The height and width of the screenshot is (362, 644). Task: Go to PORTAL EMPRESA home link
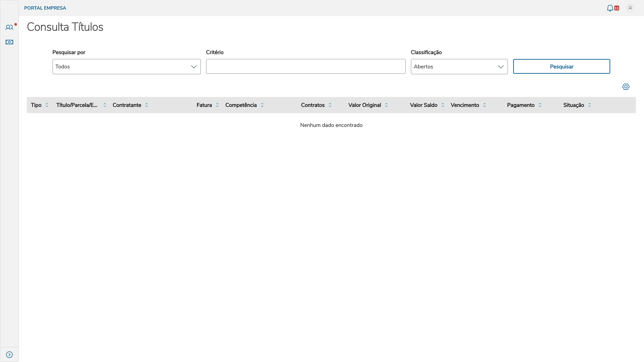point(45,8)
